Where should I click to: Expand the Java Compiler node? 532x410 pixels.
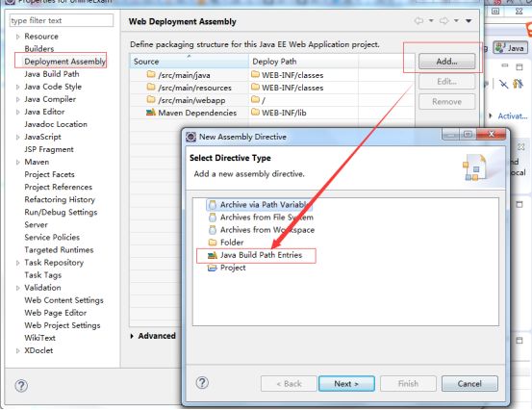click(x=17, y=99)
